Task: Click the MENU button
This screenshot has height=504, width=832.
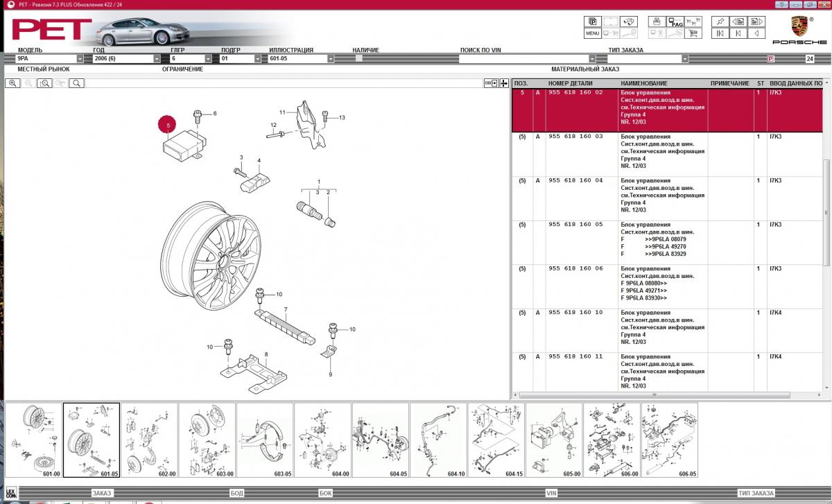Action: [593, 33]
